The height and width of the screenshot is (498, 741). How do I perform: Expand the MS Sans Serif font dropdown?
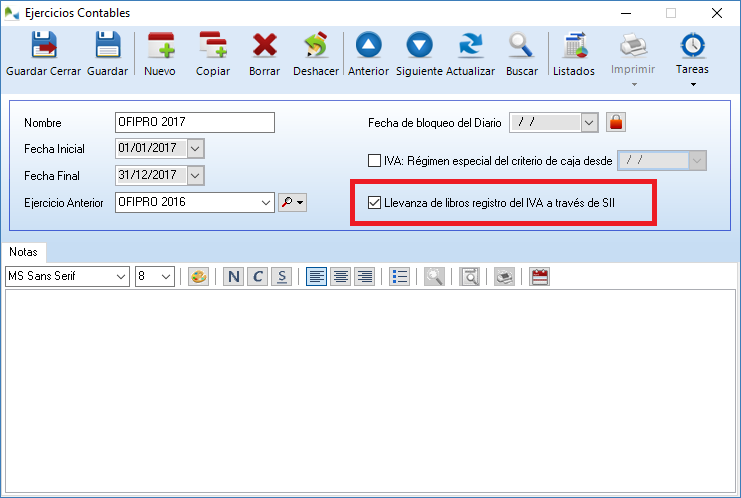tap(121, 276)
